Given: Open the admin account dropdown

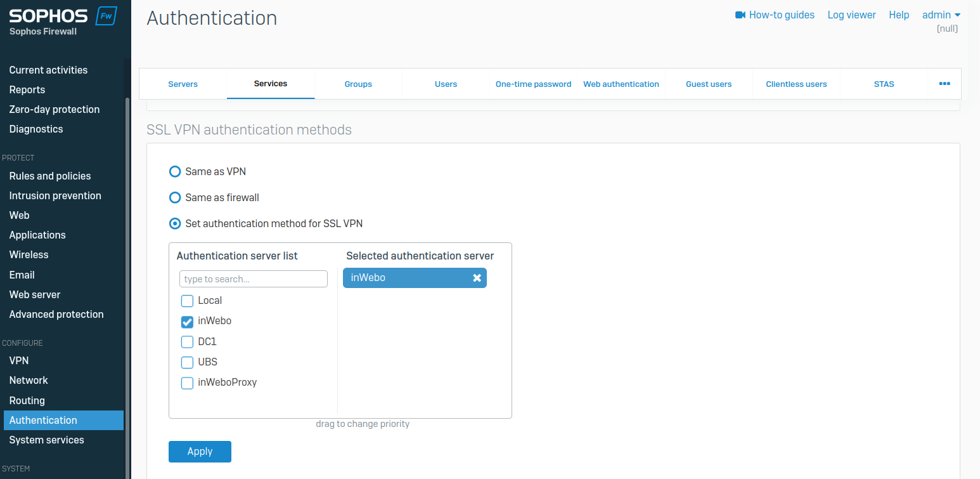Looking at the screenshot, I should 939,15.
